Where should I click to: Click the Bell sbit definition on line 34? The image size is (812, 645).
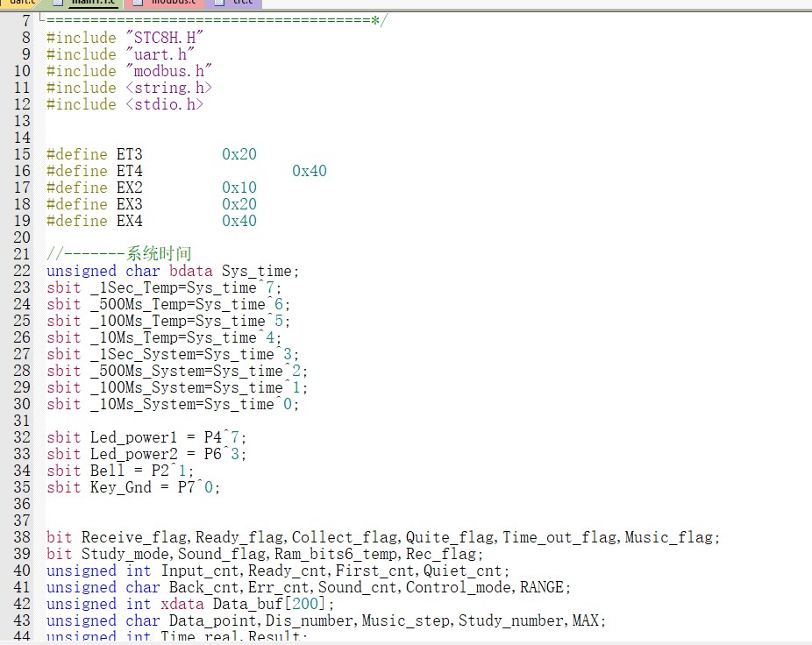[107, 471]
